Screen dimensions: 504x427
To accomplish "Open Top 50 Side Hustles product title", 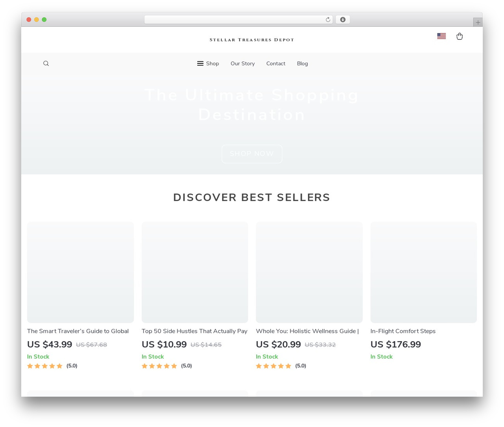I will [x=195, y=331].
